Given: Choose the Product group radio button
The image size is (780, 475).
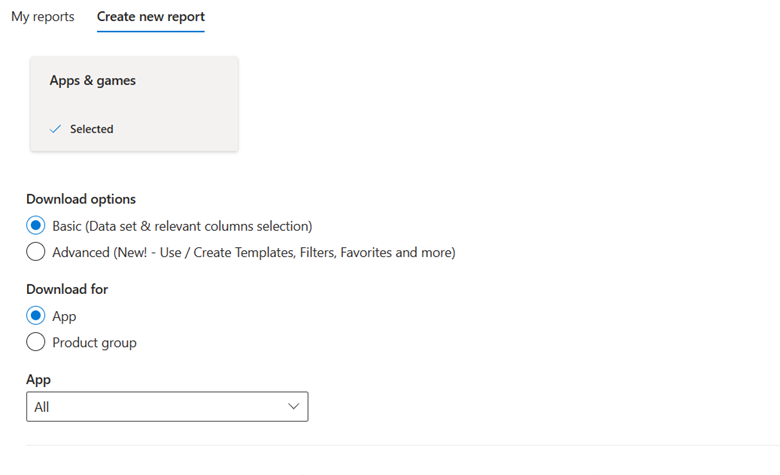Looking at the screenshot, I should 36,342.
